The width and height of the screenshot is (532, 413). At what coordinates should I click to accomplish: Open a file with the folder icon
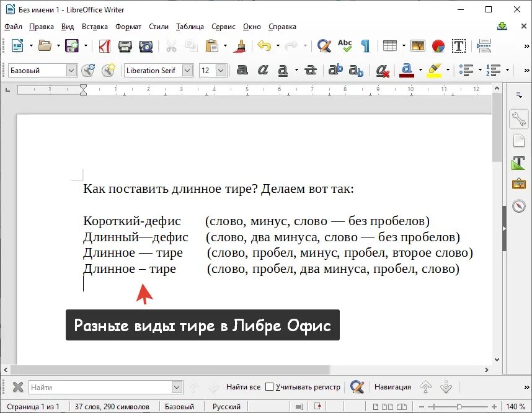click(x=45, y=45)
